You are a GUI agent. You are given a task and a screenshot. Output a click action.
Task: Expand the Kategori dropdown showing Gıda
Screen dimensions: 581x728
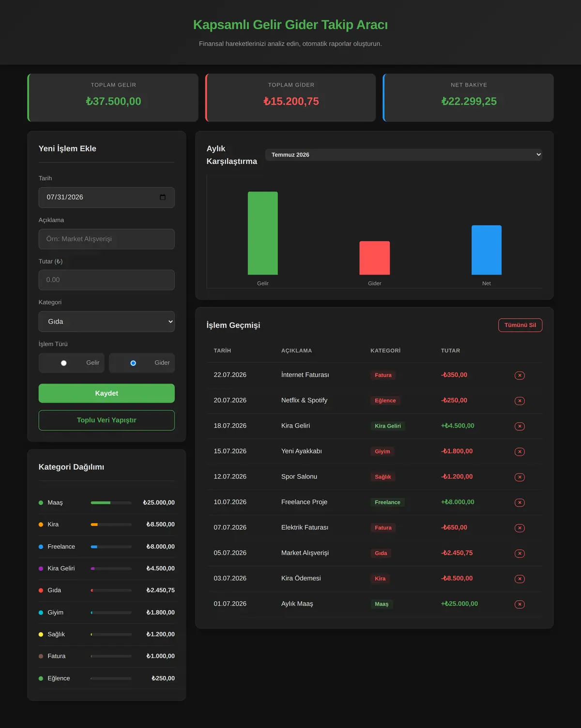[107, 322]
